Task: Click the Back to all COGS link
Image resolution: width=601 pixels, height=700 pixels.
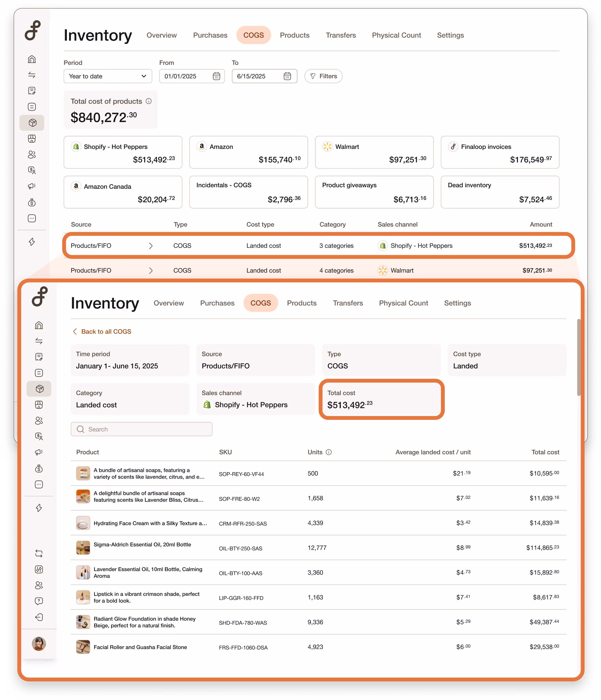Action: [102, 331]
